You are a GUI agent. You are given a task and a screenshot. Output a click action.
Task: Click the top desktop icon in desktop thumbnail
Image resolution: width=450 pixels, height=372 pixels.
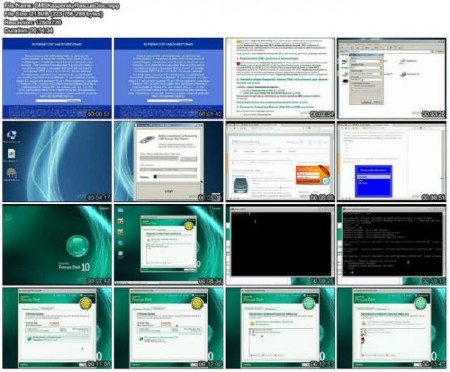pos(12,135)
